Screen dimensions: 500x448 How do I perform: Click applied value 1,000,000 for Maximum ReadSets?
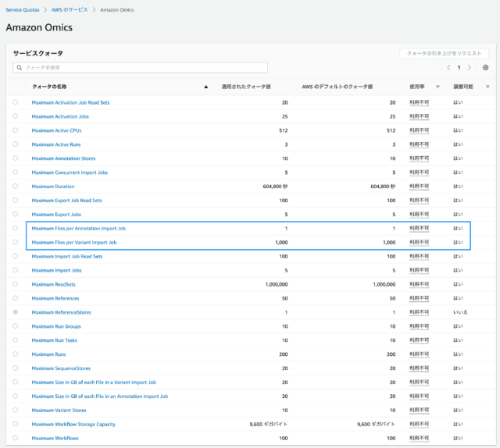[277, 285]
